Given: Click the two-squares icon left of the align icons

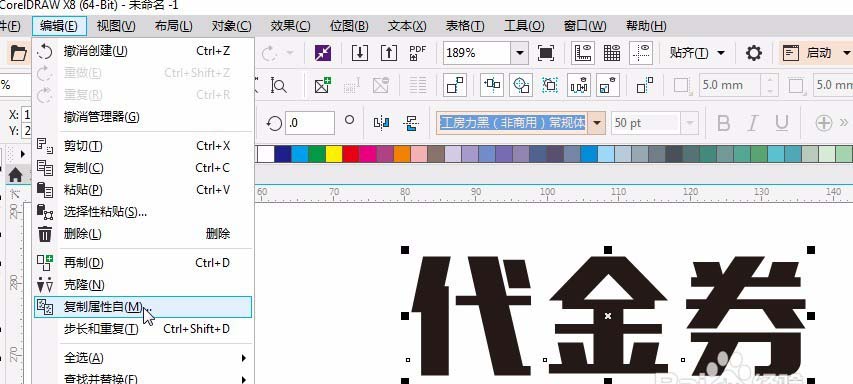Looking at the screenshot, I should [x=455, y=85].
